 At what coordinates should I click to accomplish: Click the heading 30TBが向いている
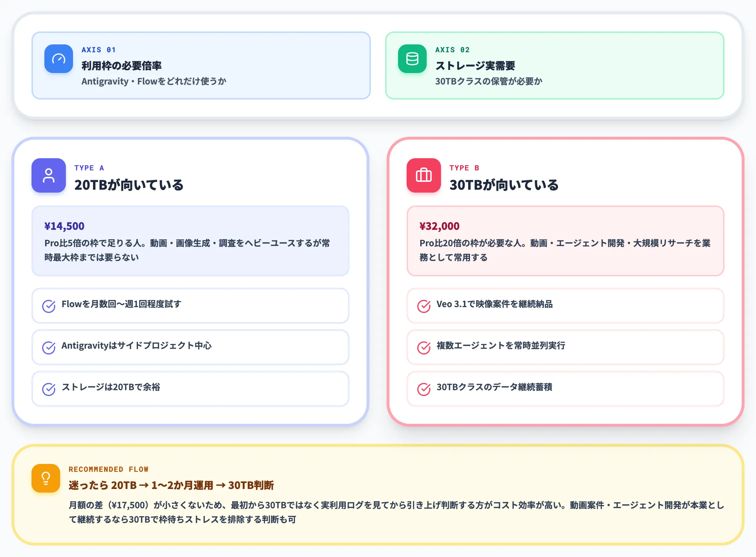coord(504,185)
